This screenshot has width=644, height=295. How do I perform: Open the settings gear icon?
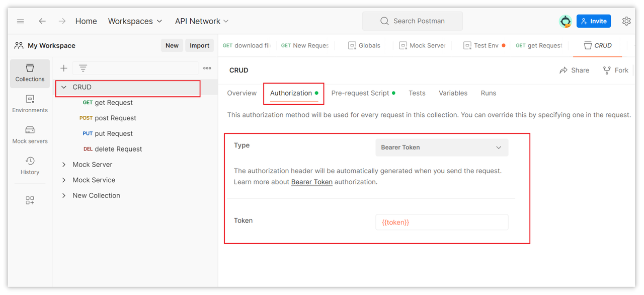coord(626,21)
